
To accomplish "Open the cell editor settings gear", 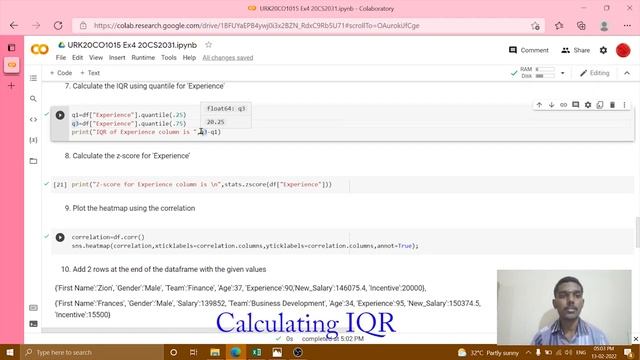I will coord(588,105).
